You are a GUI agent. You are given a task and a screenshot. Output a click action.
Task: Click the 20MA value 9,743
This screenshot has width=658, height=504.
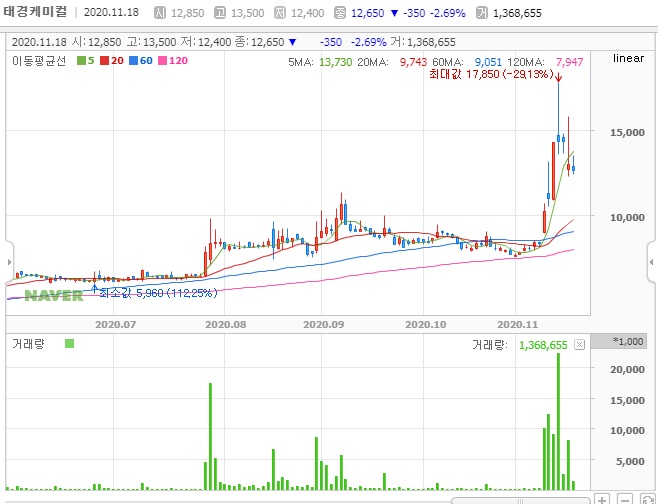pos(413,62)
